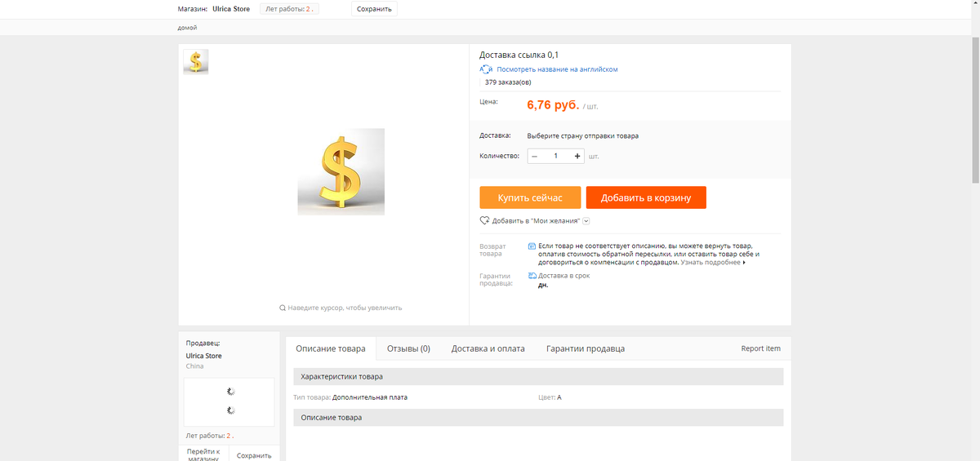Switch to "Описание товара" tab
This screenshot has height=461, width=980.
331,348
